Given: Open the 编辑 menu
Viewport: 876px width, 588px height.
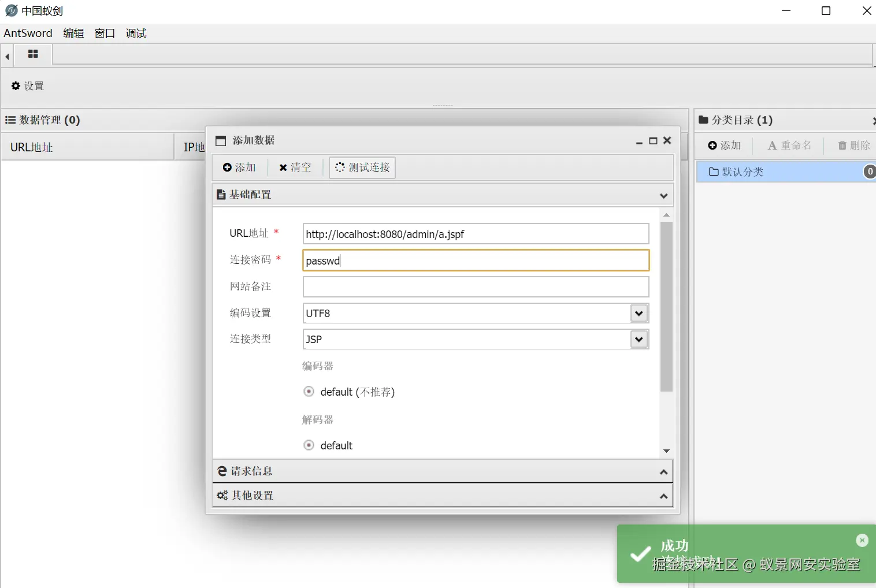Looking at the screenshot, I should pos(73,33).
